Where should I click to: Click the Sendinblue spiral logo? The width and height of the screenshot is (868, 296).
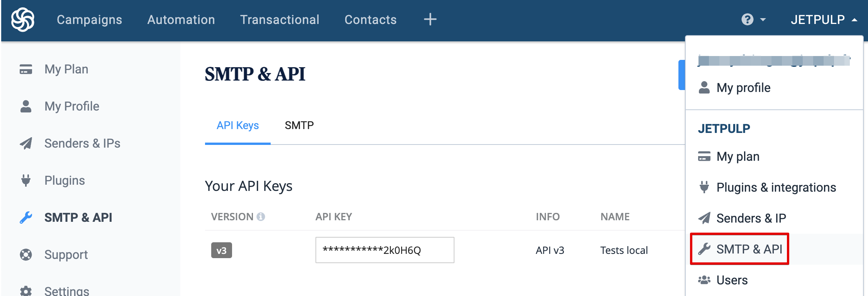tap(23, 19)
